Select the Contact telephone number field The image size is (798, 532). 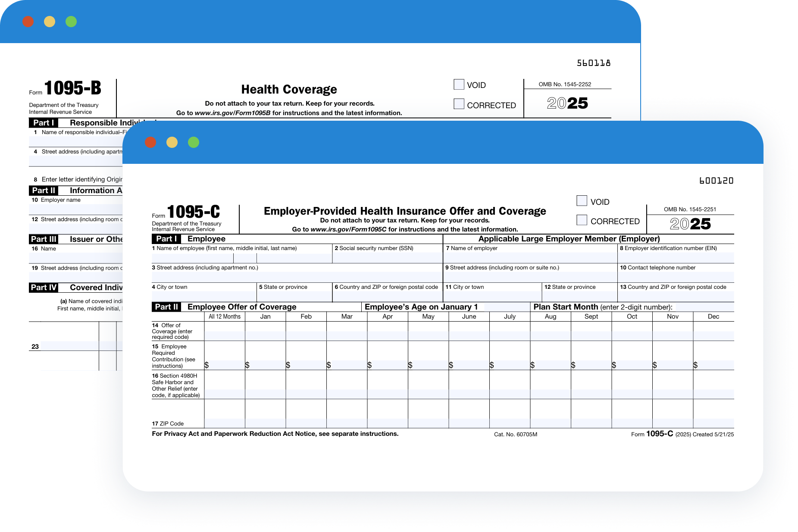click(676, 277)
